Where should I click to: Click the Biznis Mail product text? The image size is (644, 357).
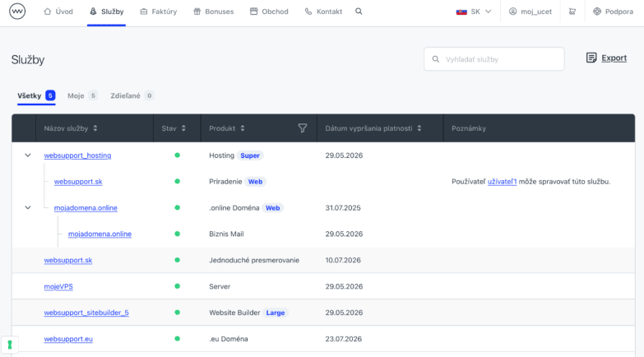click(x=226, y=234)
